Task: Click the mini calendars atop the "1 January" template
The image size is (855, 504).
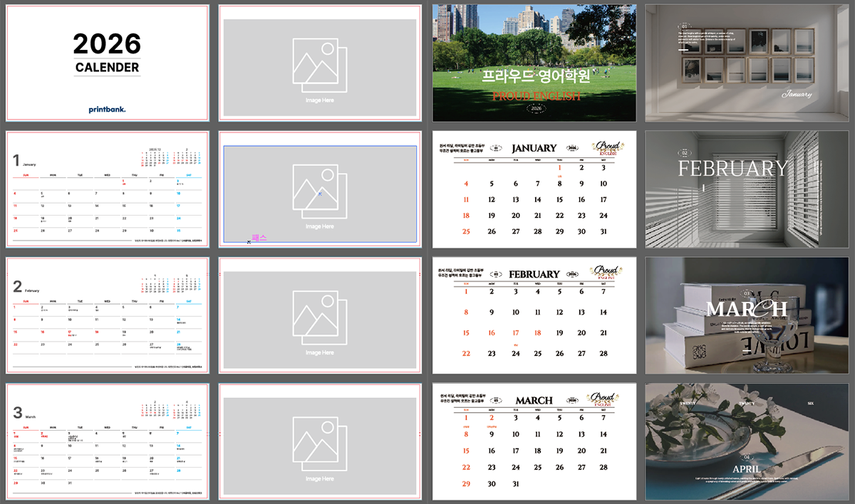Action: tap(172, 157)
